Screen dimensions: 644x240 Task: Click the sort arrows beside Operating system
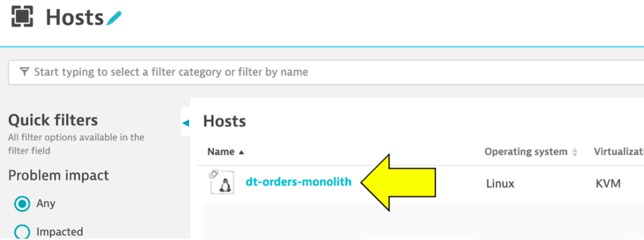coord(575,152)
